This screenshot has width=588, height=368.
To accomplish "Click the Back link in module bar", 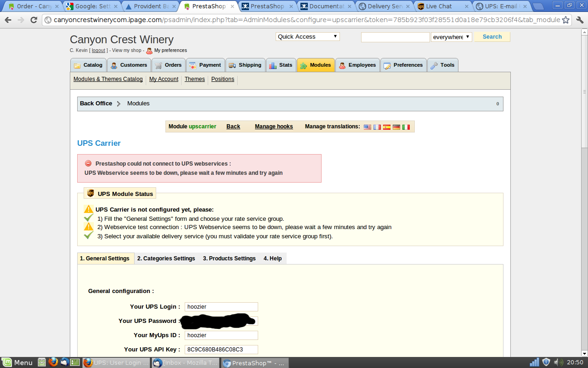I will tap(233, 126).
